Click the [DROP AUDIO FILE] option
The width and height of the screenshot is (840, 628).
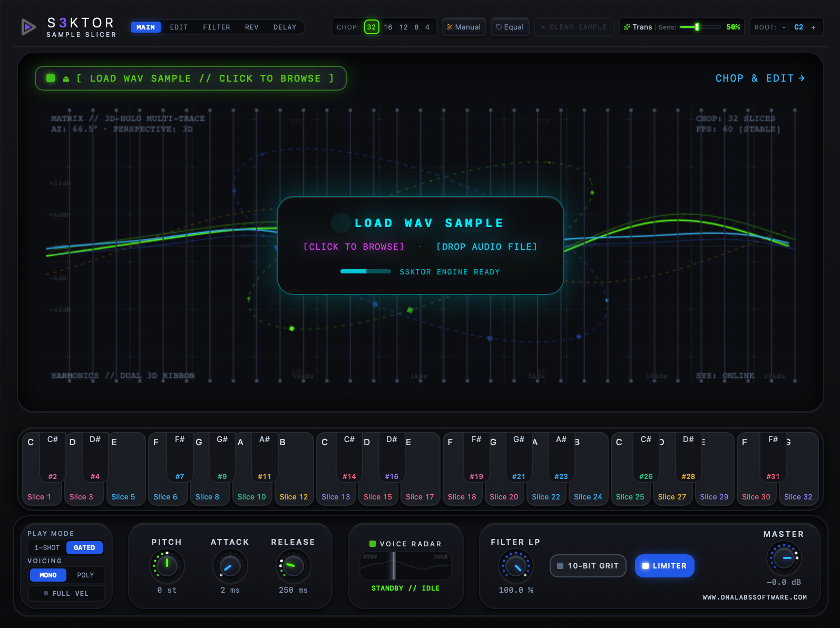487,247
